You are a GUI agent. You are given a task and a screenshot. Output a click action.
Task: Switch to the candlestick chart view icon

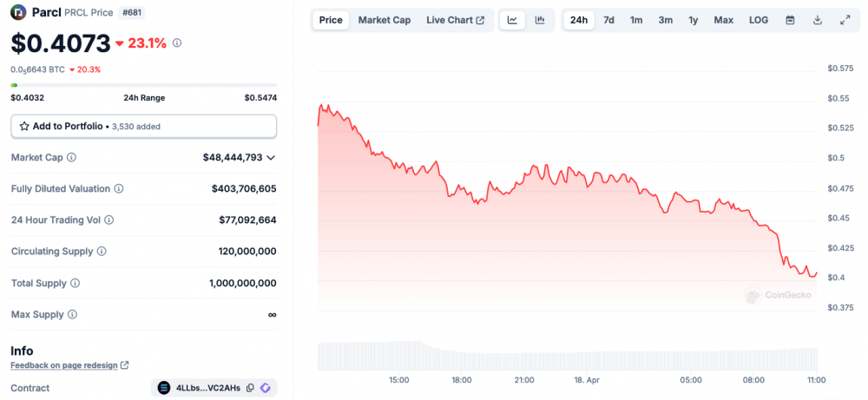tap(540, 21)
